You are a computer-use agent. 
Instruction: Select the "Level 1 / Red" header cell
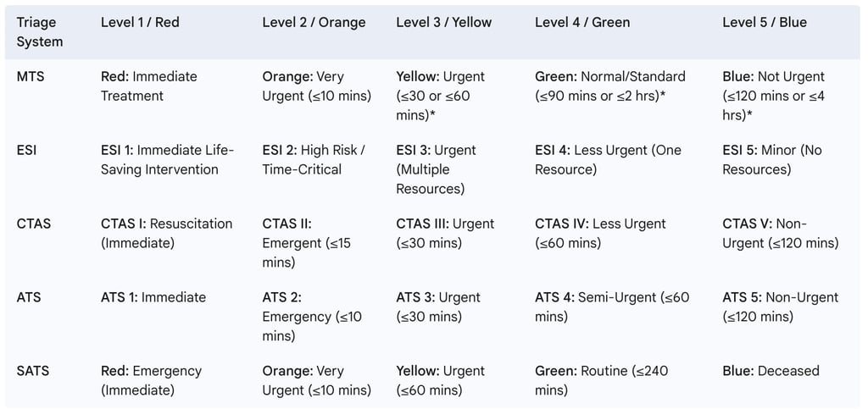click(140, 22)
